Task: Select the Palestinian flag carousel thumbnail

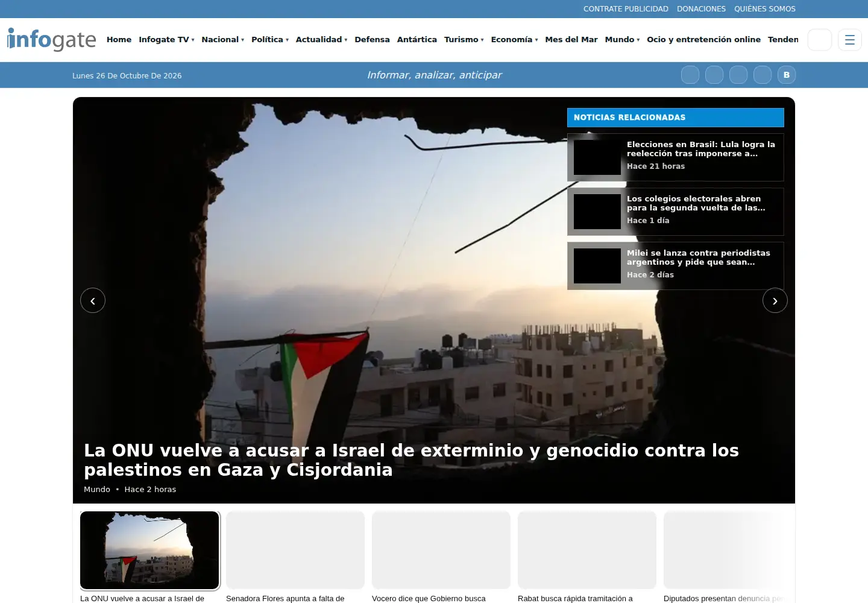Action: coord(149,550)
